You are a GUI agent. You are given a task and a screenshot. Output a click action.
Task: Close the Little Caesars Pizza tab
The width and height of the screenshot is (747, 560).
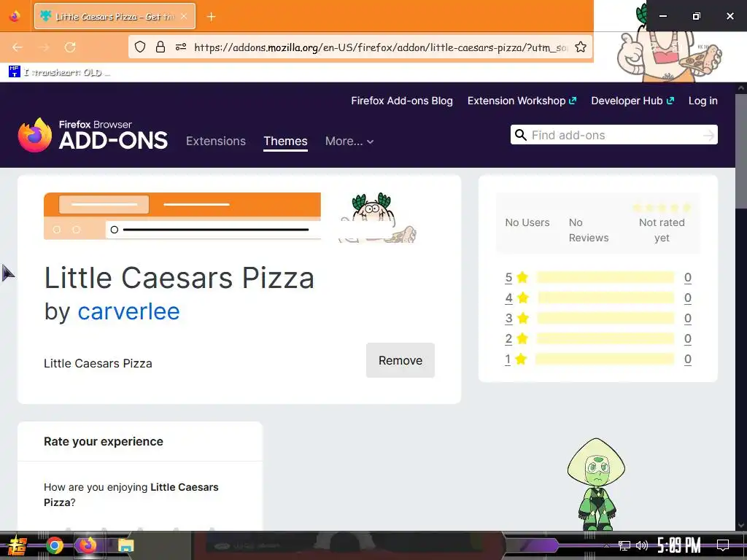[x=184, y=17]
